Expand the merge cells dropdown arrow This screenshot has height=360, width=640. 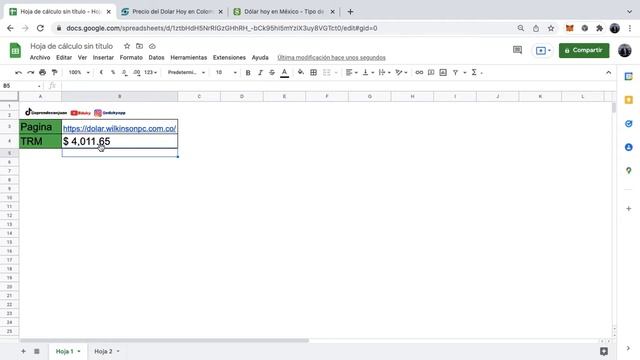(x=336, y=73)
